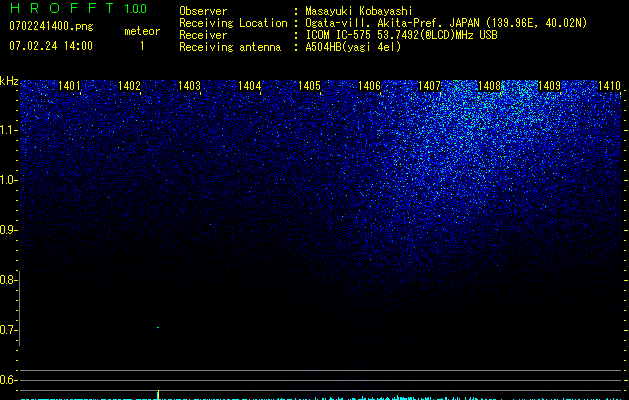Screen dimensions: 629x400
Task: Click the 0.6 kHz frequency axis label
Action: point(8,380)
